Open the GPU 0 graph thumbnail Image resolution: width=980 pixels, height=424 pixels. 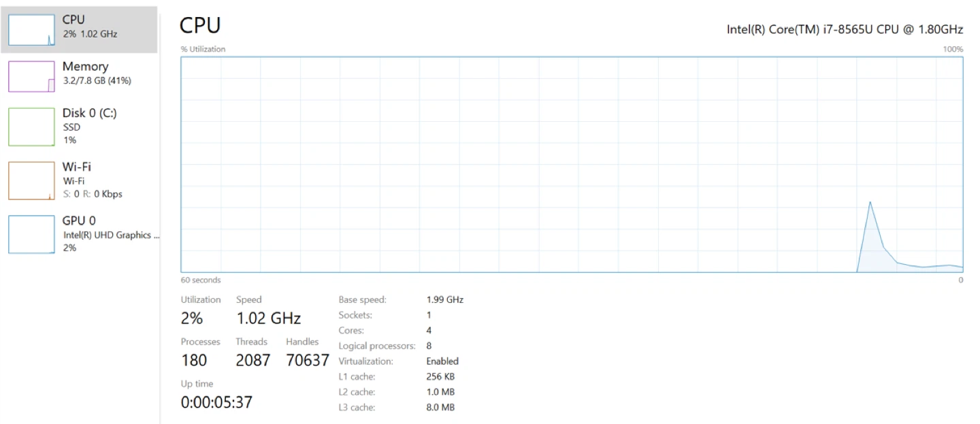point(31,234)
